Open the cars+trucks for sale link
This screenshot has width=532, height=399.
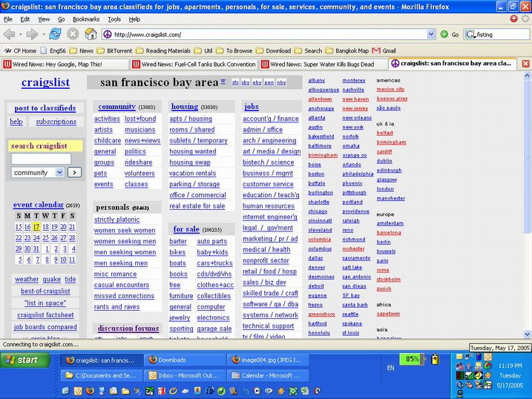coord(214,263)
